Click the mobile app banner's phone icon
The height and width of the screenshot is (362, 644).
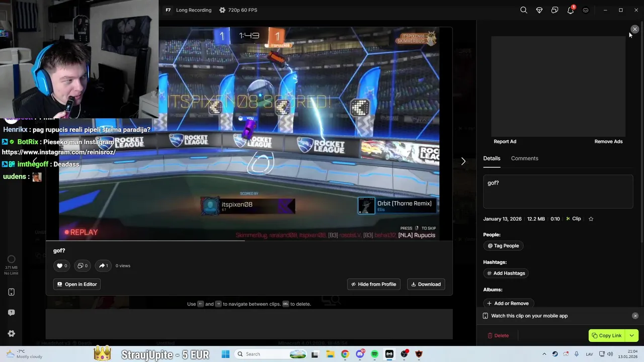(x=486, y=316)
